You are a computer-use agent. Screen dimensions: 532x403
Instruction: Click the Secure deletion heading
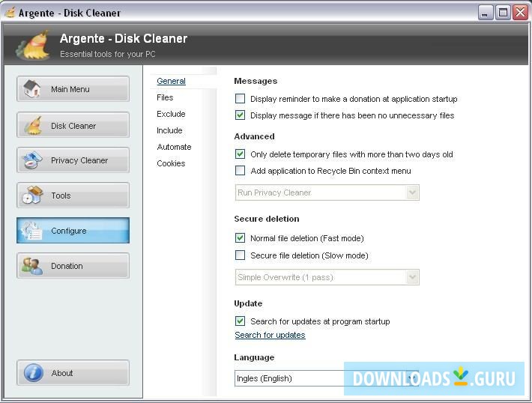267,219
